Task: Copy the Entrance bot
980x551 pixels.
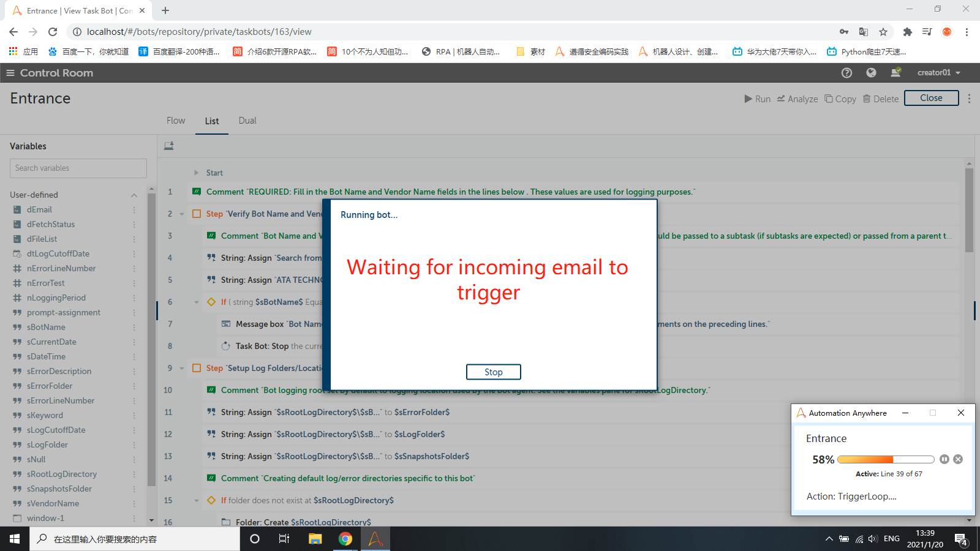Action: click(840, 99)
